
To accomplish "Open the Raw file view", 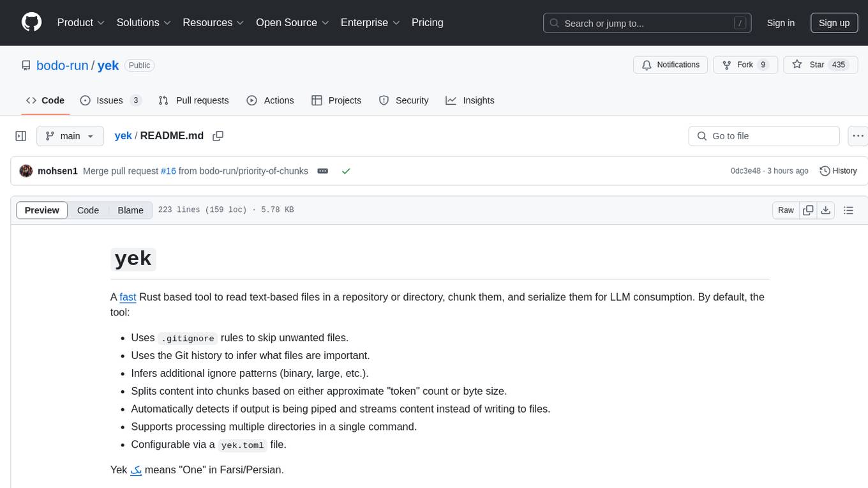I will (x=786, y=210).
